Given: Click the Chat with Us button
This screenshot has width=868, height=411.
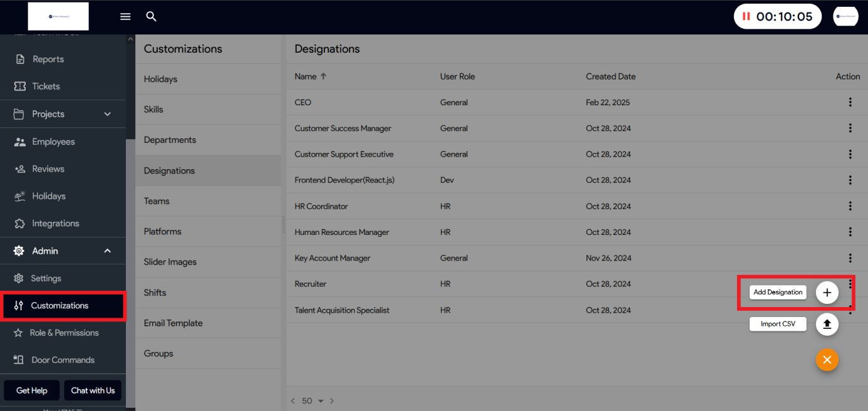Looking at the screenshot, I should (x=93, y=390).
